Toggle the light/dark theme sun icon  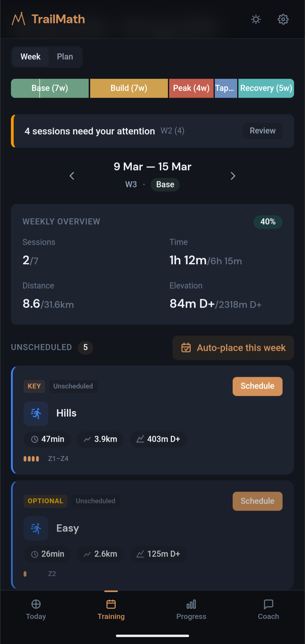tap(256, 19)
